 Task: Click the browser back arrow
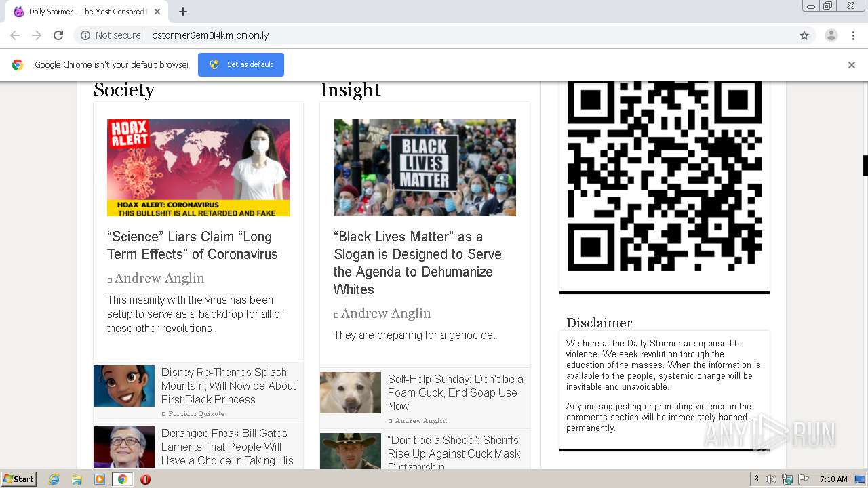[x=15, y=35]
